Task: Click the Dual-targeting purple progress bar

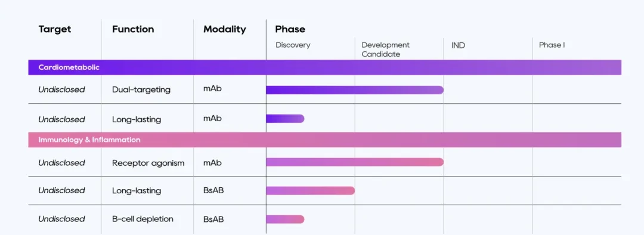Action: point(355,90)
